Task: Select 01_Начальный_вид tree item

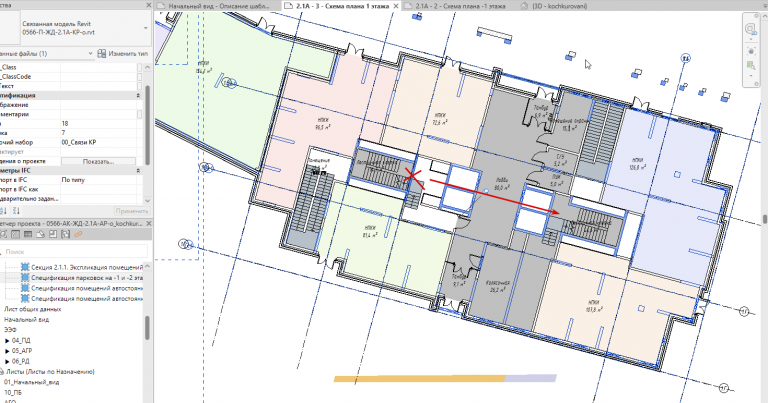Action: click(x=31, y=382)
